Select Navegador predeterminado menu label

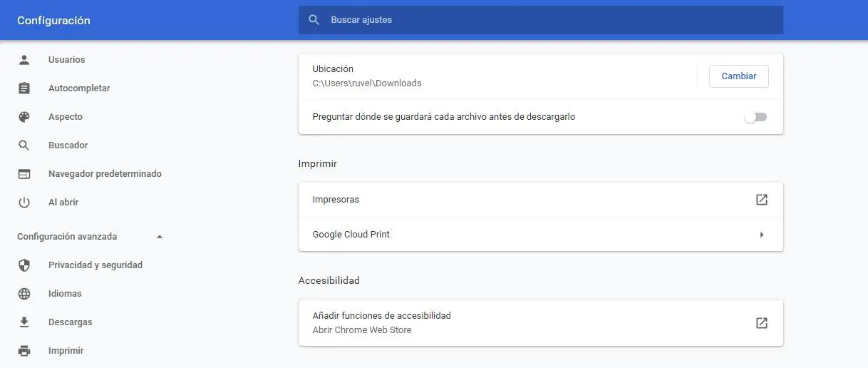click(x=105, y=174)
